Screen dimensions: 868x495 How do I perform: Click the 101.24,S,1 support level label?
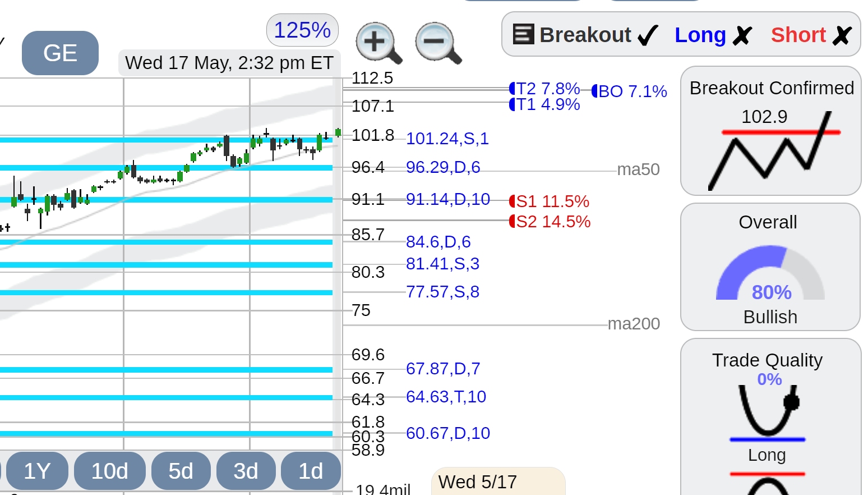(447, 138)
